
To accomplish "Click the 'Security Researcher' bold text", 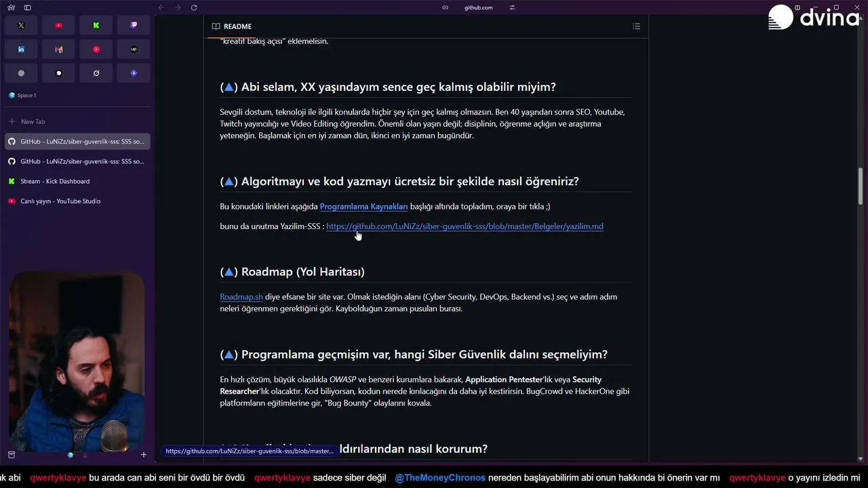I will tap(410, 386).
